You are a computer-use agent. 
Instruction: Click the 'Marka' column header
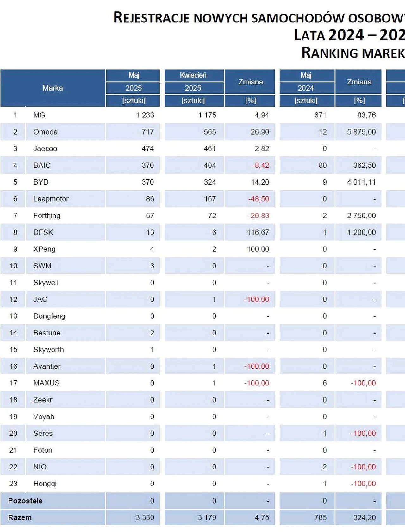click(x=53, y=88)
